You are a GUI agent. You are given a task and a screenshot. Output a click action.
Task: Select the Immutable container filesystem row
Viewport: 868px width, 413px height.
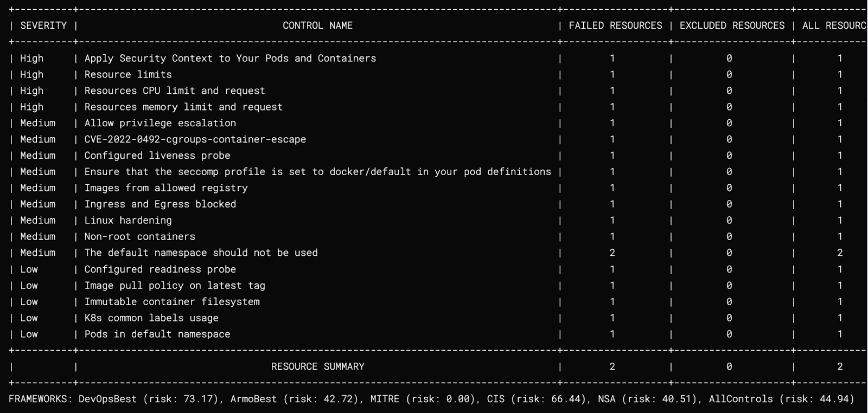click(434, 302)
